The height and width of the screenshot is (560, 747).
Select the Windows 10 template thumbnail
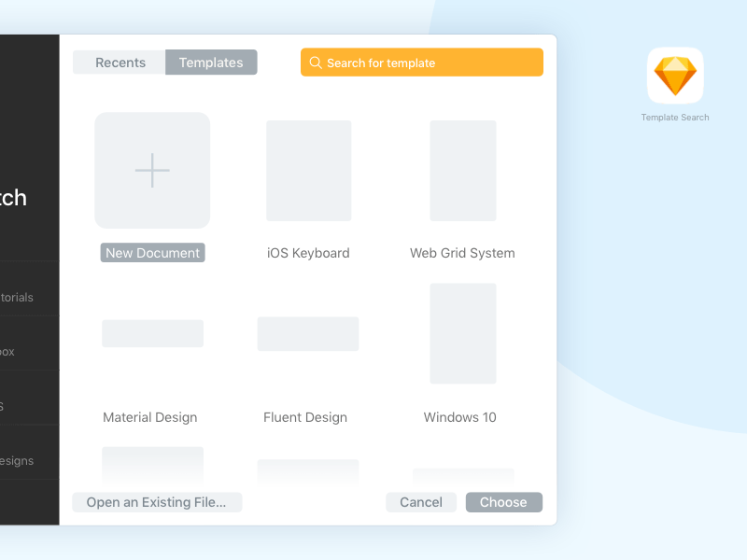click(x=462, y=333)
